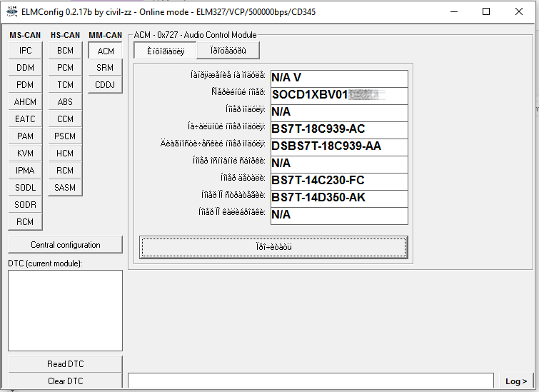Viewport: 539px width, 392px height.
Task: Select the SASM module button
Action: point(66,188)
